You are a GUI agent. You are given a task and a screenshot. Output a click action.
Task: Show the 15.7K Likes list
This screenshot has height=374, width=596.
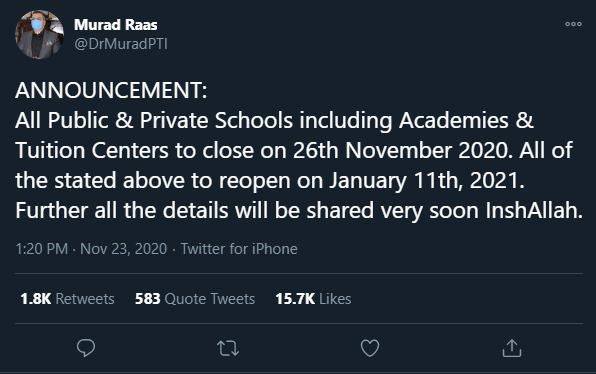(x=313, y=299)
